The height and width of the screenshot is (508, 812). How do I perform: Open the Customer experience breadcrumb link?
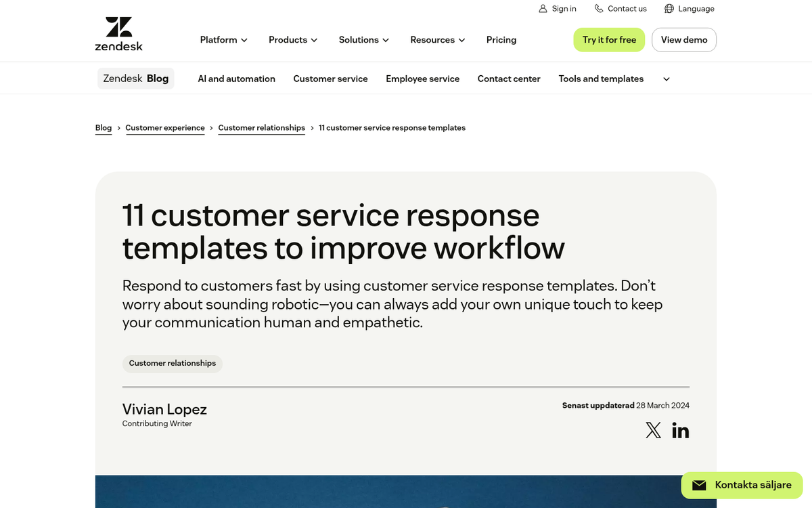(x=165, y=127)
